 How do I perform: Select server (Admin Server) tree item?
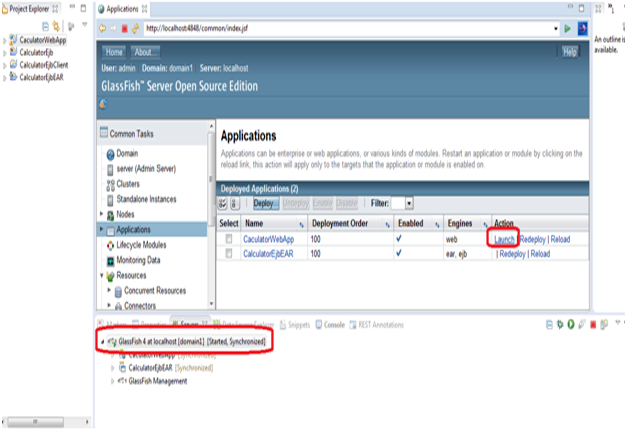tap(146, 169)
